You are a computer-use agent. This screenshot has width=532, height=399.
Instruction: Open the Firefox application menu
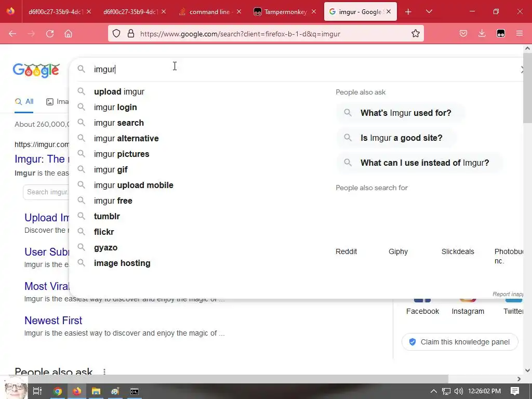coord(519,34)
